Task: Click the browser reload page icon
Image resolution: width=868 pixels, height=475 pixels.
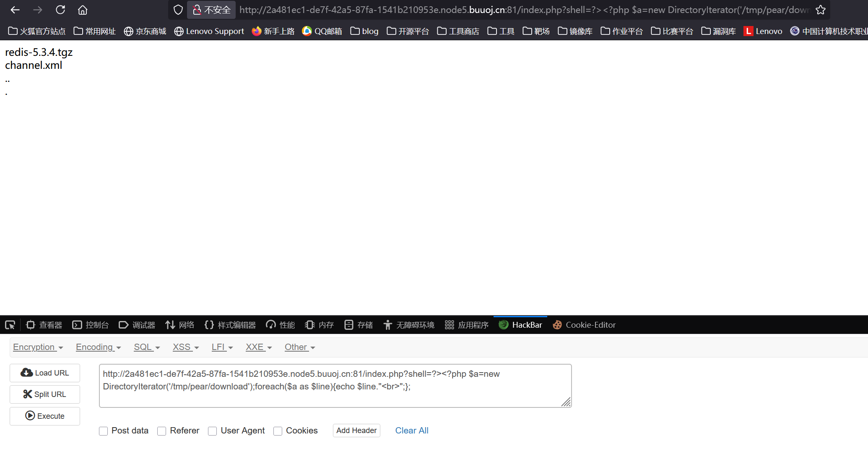Action: (x=60, y=10)
